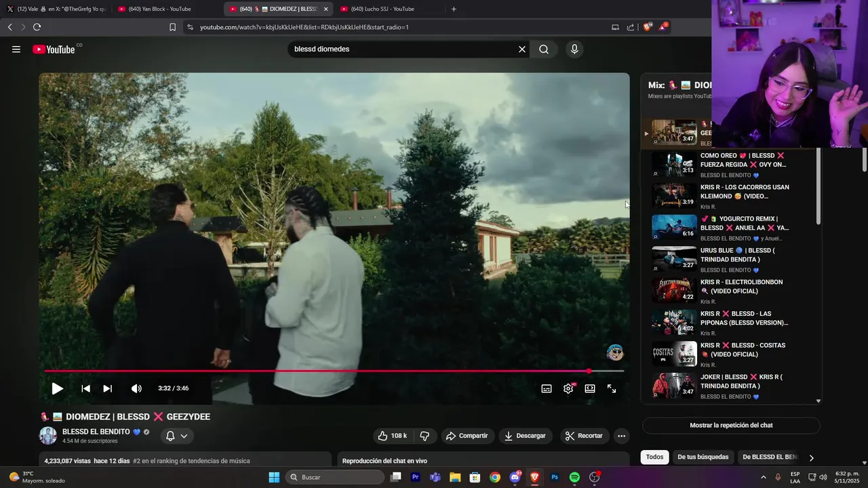Image resolution: width=868 pixels, height=488 pixels.
Task: Open the player settings gear
Action: [568, 388]
